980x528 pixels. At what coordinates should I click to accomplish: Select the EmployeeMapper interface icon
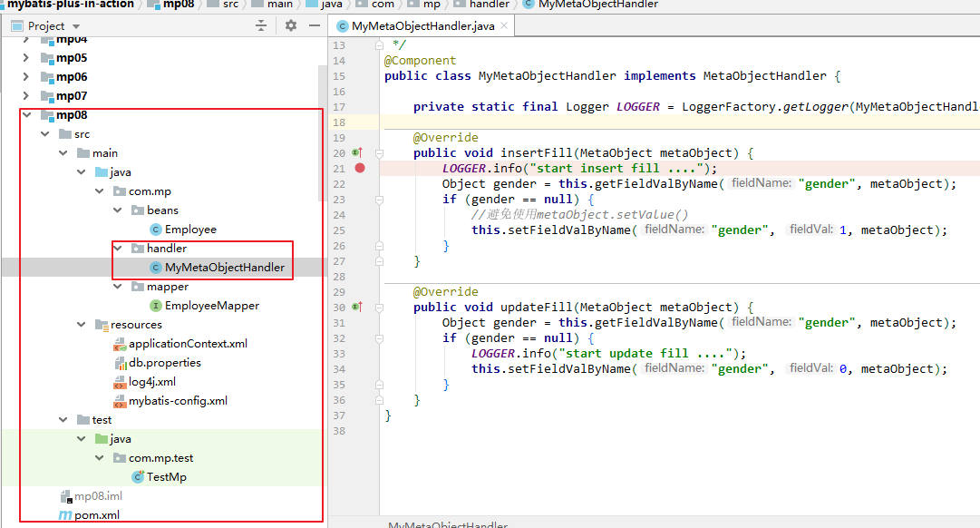(x=156, y=306)
